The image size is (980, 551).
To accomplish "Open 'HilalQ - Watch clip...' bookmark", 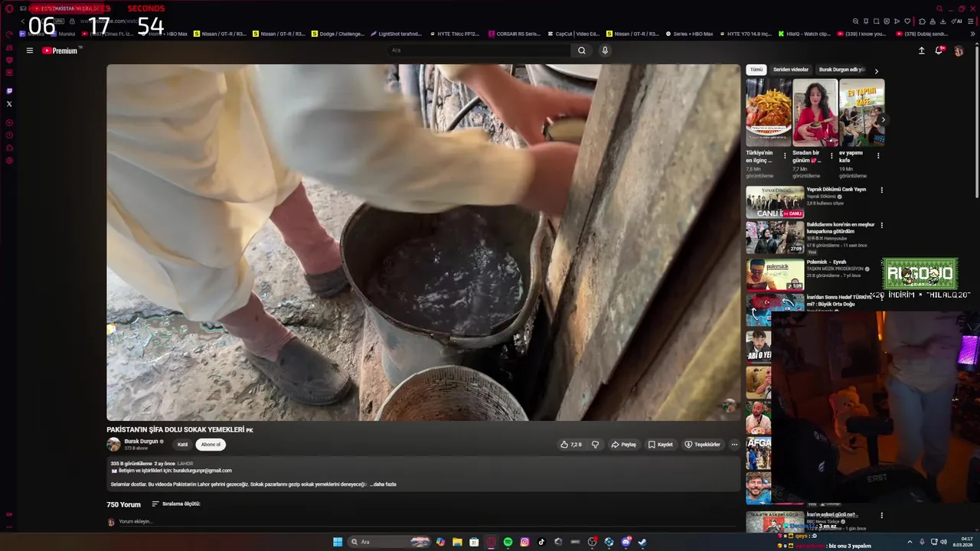I will (804, 34).
